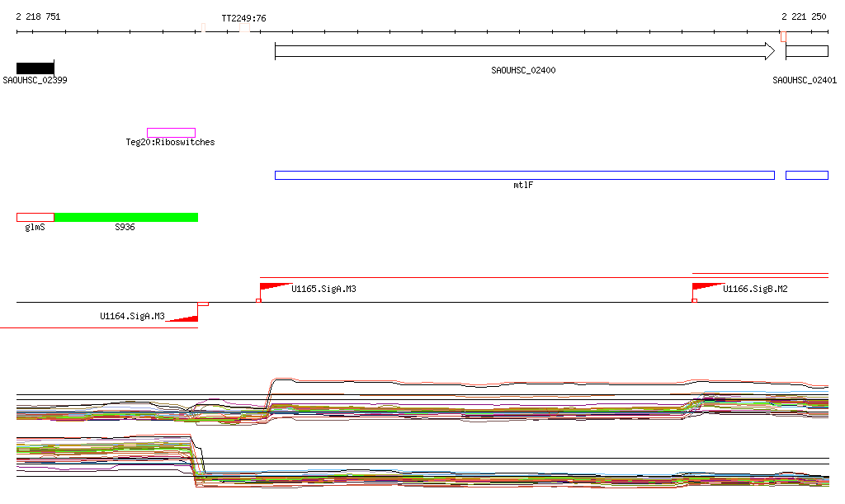Click the S936 text label
The width and height of the screenshot is (845, 504).
pyautogui.click(x=125, y=227)
